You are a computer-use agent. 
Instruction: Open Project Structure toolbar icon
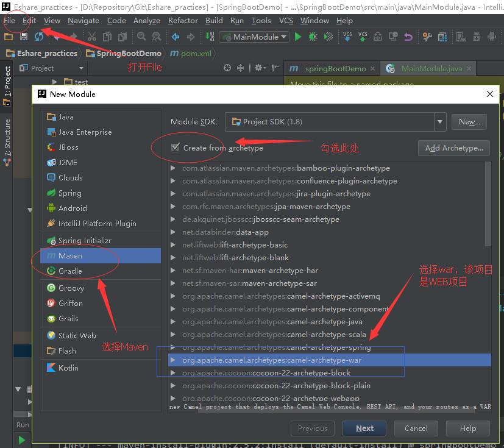(x=442, y=37)
